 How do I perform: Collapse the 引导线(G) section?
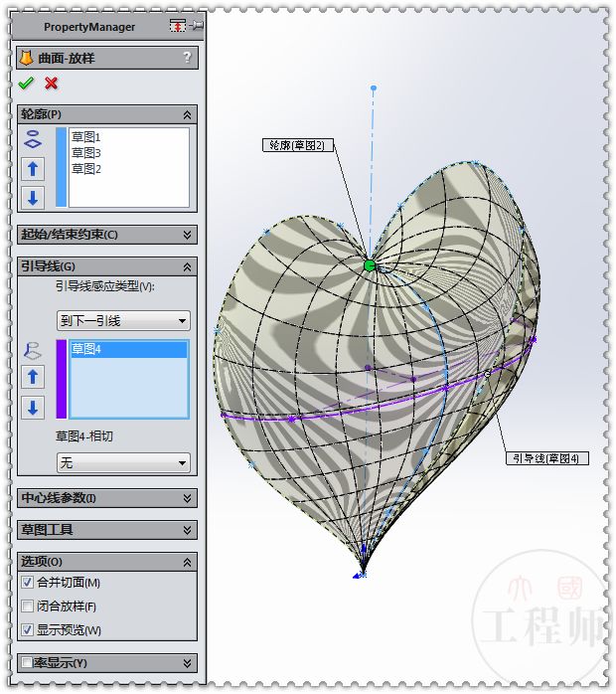point(187,266)
